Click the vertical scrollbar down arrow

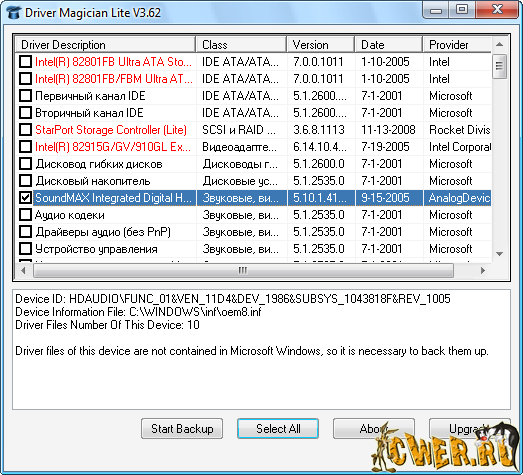point(499,254)
